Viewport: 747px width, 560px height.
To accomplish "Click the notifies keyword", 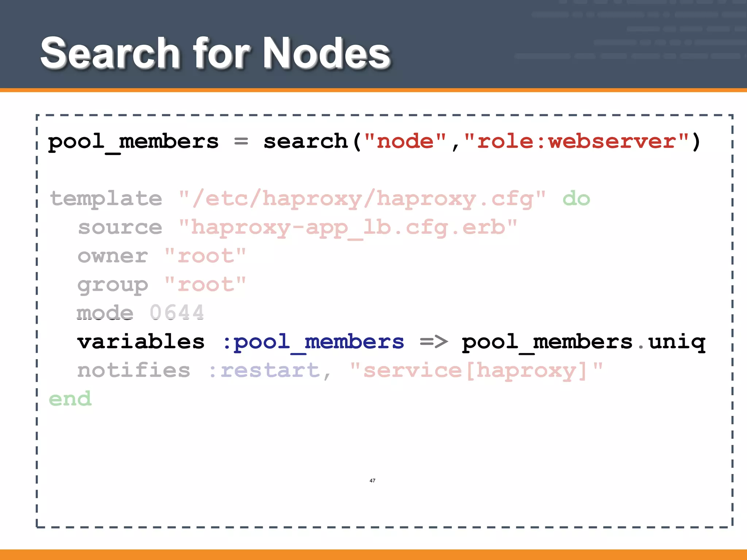I will pyautogui.click(x=134, y=370).
